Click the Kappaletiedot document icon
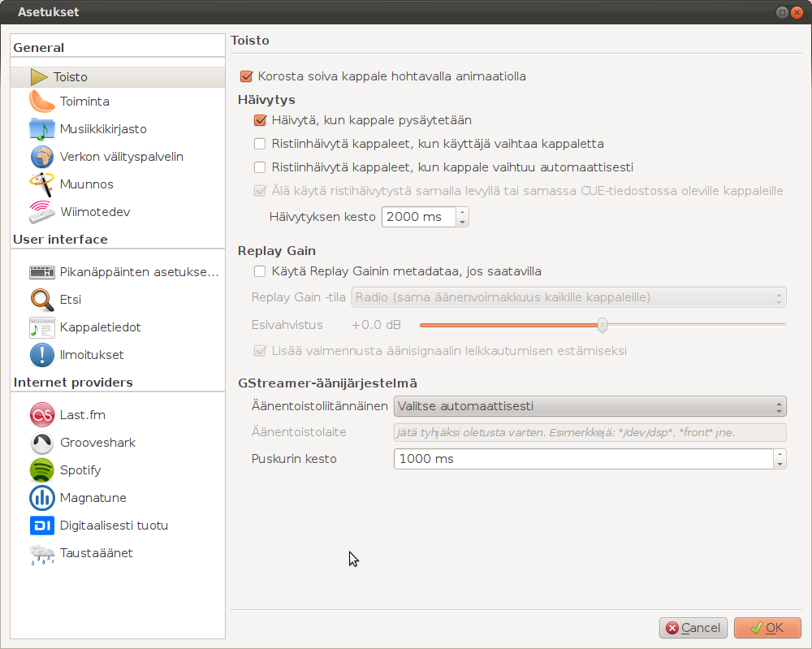 [42, 327]
